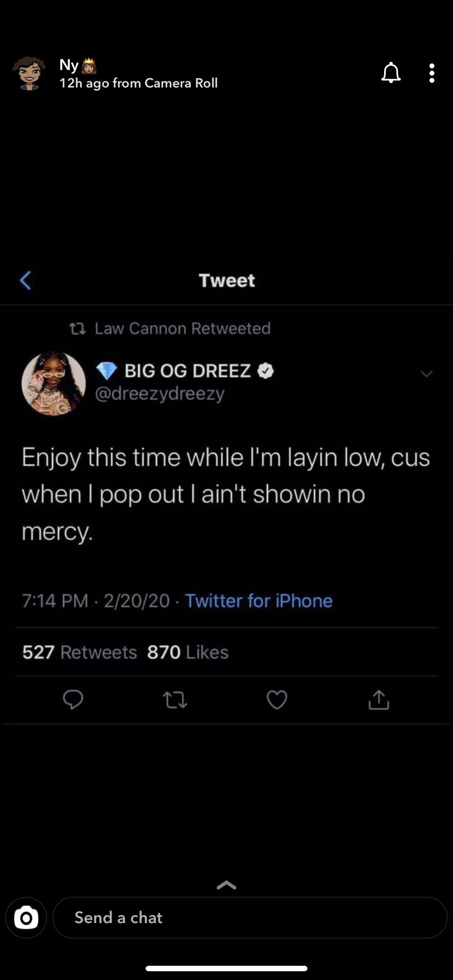View the 527 Retweets list
Image resolution: width=453 pixels, height=980 pixels.
point(79,652)
